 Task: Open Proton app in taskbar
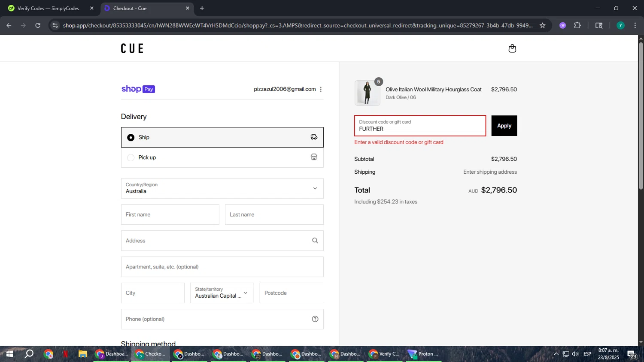(424, 354)
